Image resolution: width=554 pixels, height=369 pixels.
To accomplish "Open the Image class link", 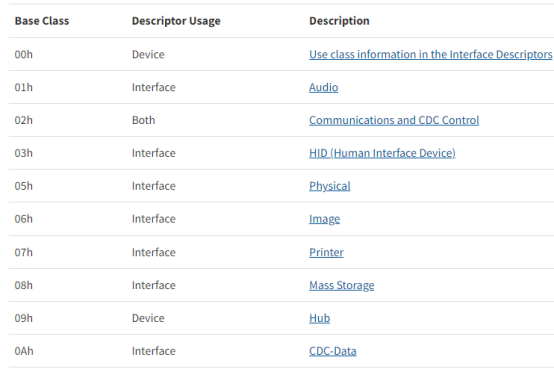I will pos(324,219).
